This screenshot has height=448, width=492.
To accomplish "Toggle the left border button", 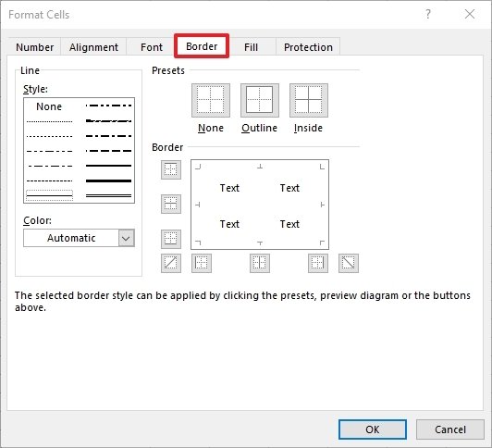I will pos(202,263).
